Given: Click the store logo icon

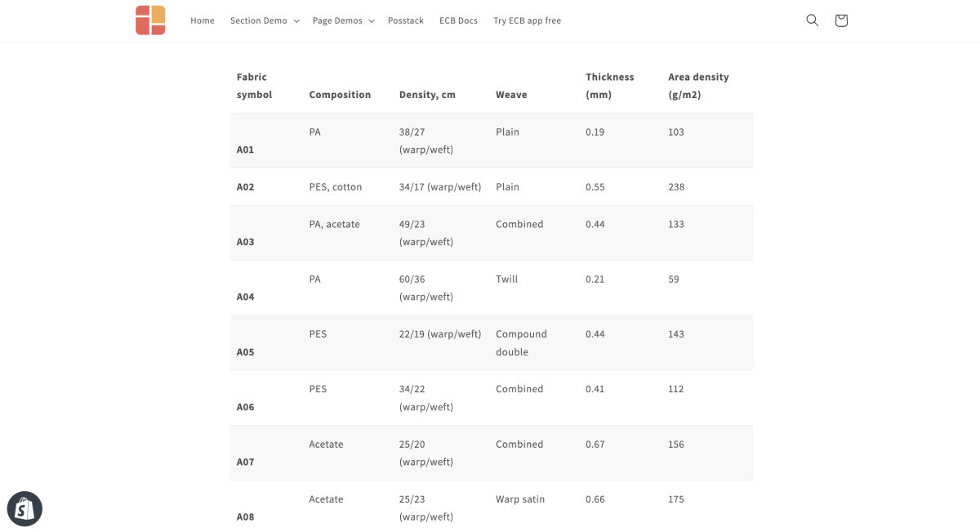Looking at the screenshot, I should pyautogui.click(x=150, y=20).
